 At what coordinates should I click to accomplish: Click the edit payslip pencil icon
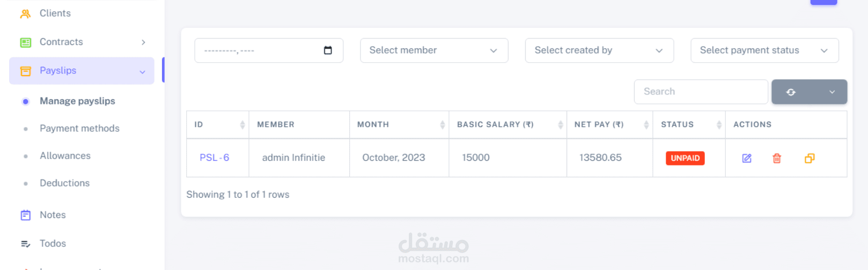747,158
